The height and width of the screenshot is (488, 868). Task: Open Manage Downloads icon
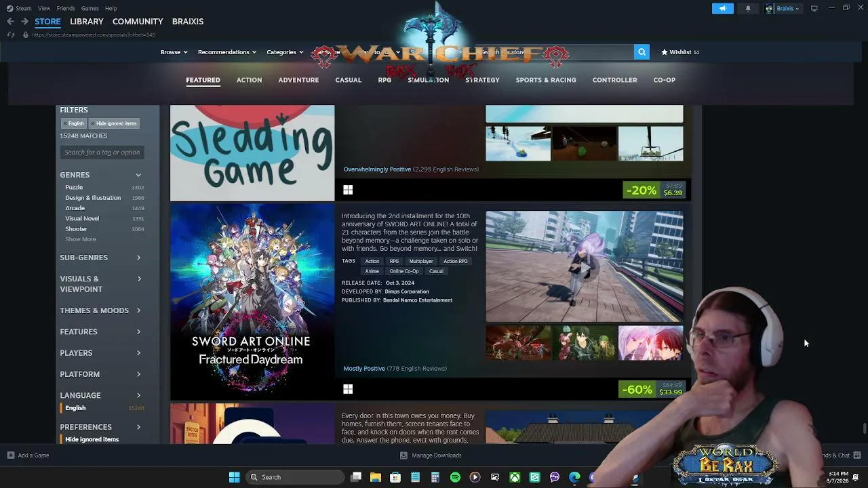(403, 455)
